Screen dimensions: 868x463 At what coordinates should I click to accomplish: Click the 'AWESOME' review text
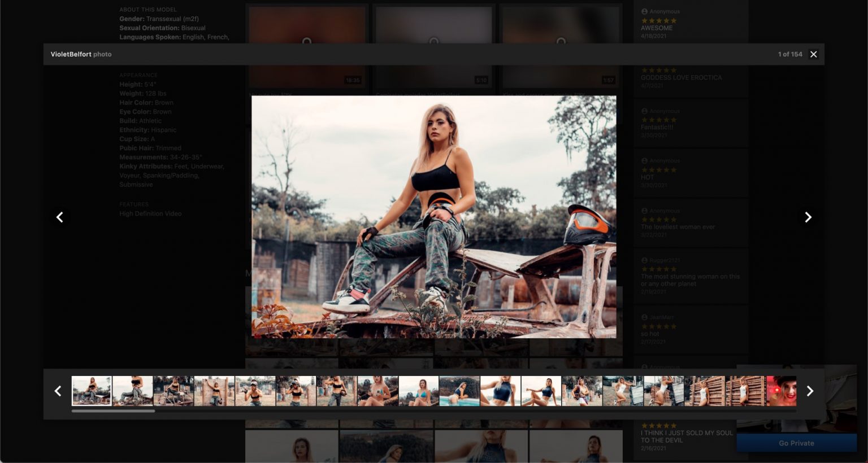657,28
